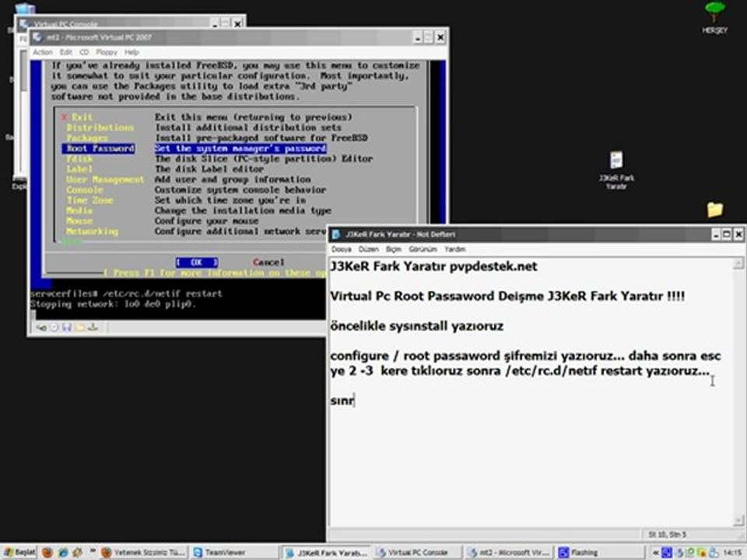
Task: Minimize the mt2 Virtual PC window
Action: point(418,37)
